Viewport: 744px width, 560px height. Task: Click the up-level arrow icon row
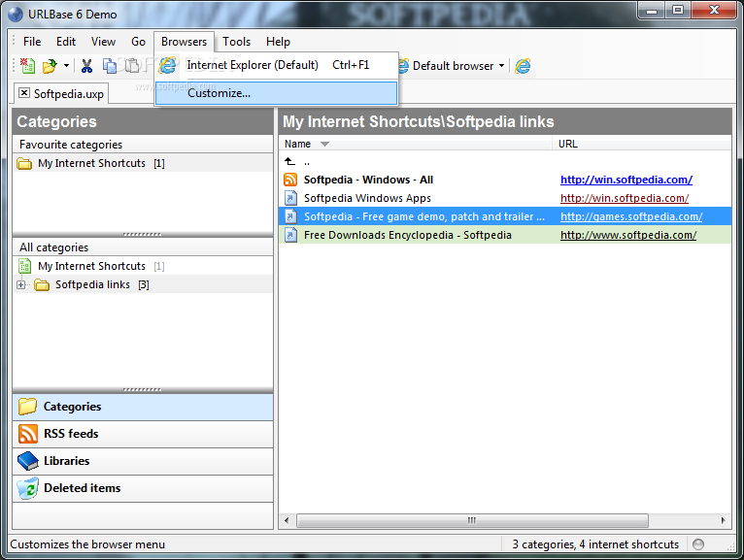point(289,162)
